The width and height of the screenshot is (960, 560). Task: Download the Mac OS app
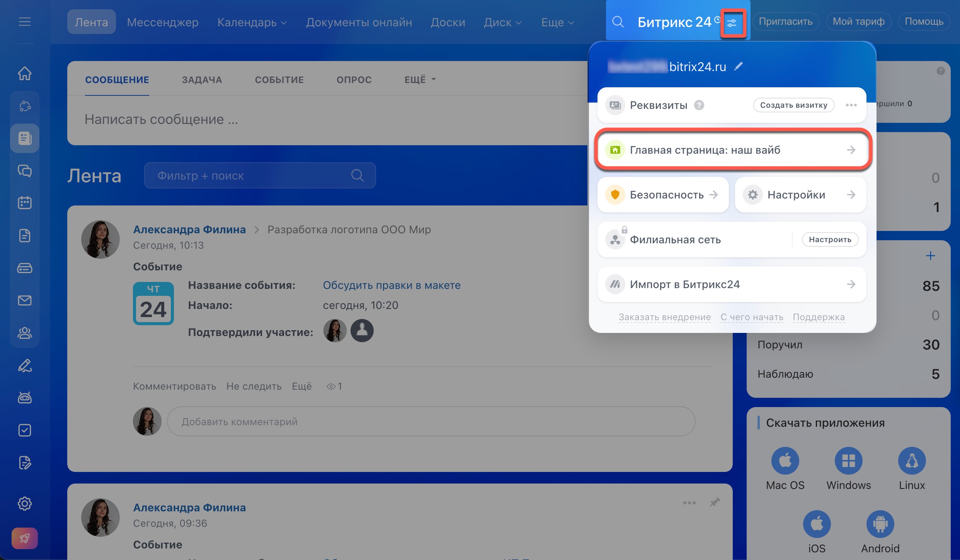pyautogui.click(x=785, y=461)
